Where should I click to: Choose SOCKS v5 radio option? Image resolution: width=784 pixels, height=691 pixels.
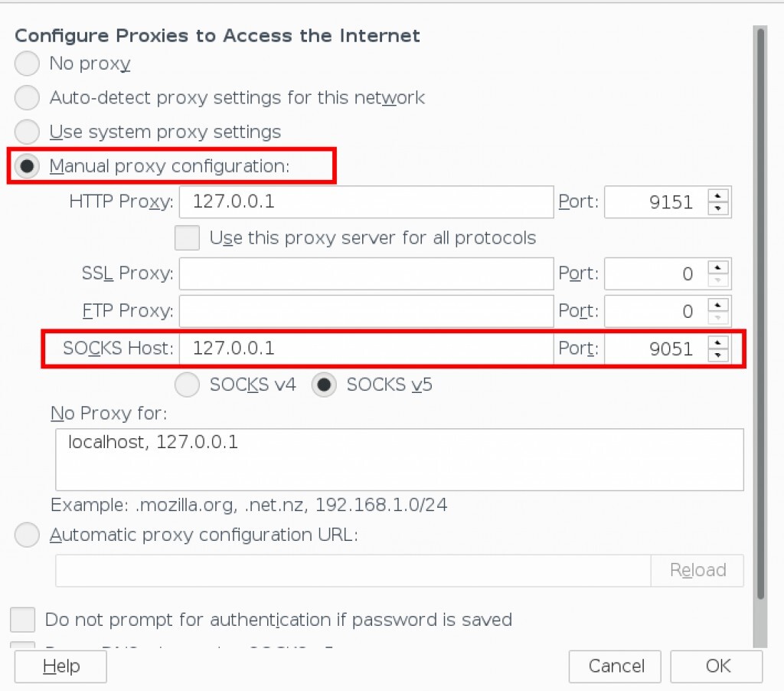324,385
